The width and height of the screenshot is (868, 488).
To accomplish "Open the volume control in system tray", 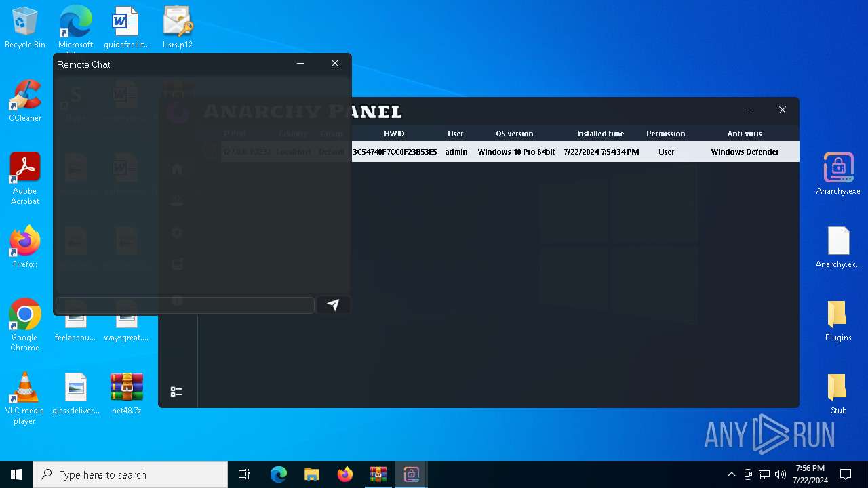I will point(781,474).
